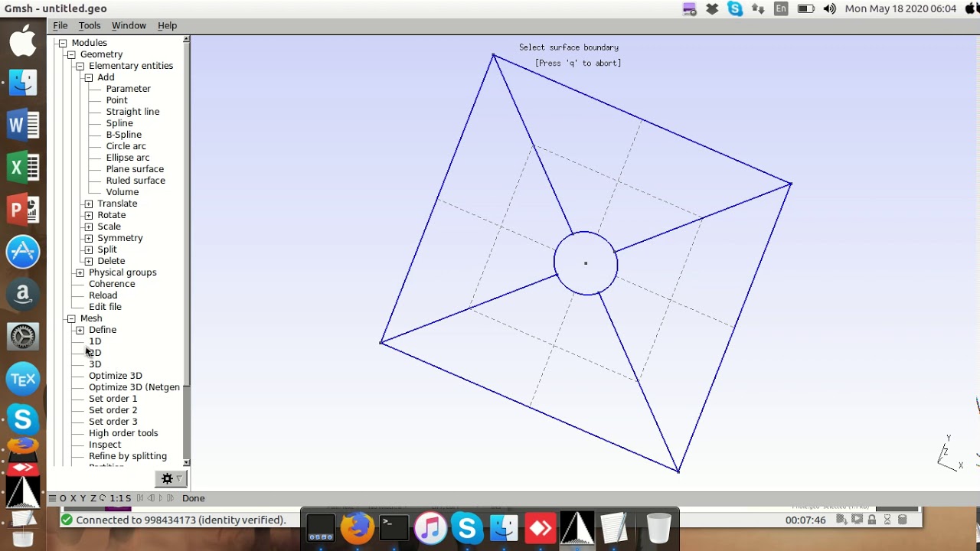
Task: Select Circle arc entity
Action: click(x=126, y=146)
